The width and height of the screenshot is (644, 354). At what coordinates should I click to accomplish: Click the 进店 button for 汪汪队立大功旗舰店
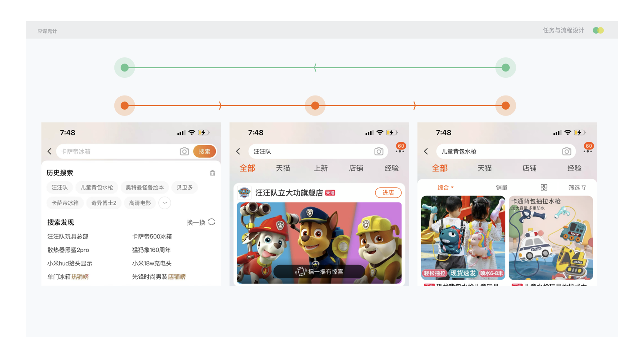pyautogui.click(x=388, y=193)
